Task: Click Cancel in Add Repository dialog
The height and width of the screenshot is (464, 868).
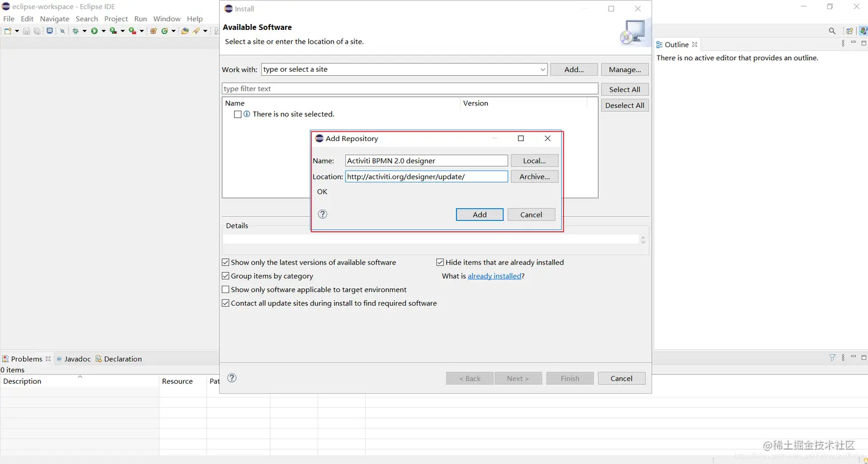Action: 531,215
